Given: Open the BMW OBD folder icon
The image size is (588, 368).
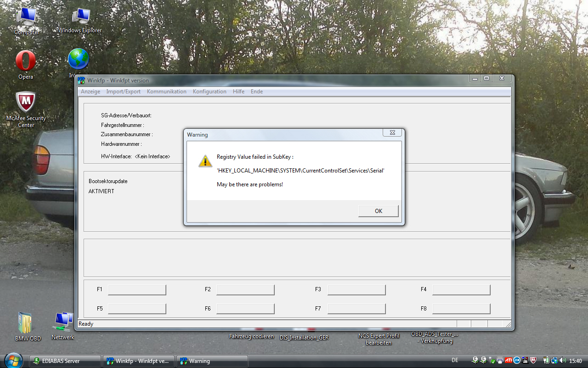Looking at the screenshot, I should (x=26, y=323).
